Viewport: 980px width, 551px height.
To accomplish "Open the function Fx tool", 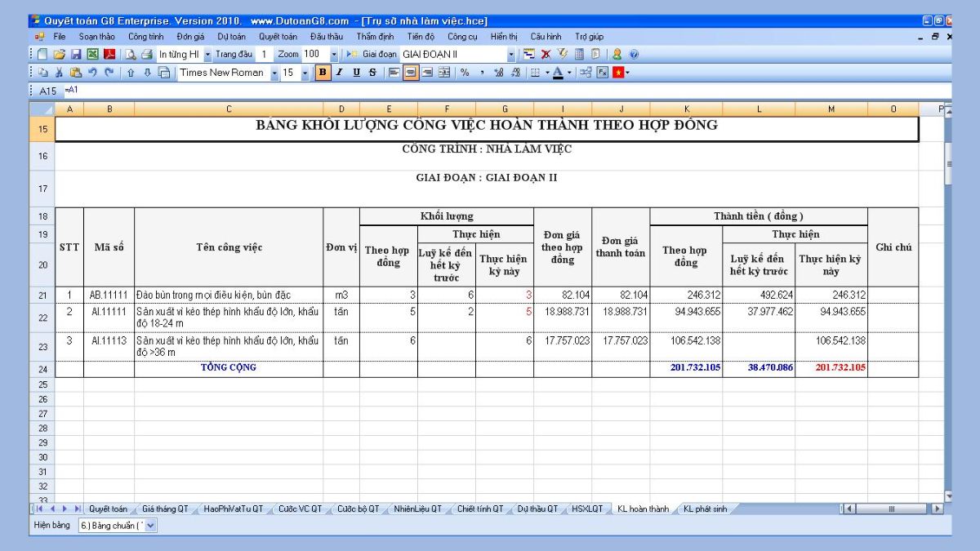I will [603, 73].
